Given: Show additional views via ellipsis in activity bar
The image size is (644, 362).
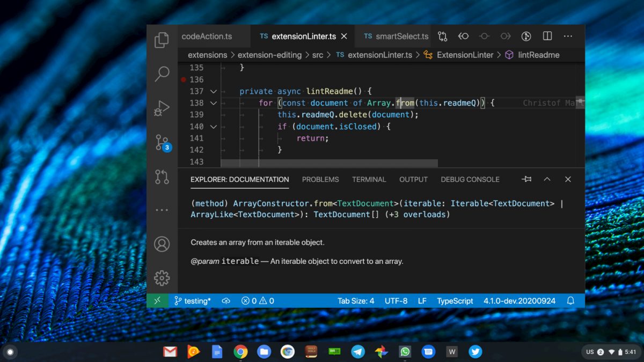Looking at the screenshot, I should [162, 210].
